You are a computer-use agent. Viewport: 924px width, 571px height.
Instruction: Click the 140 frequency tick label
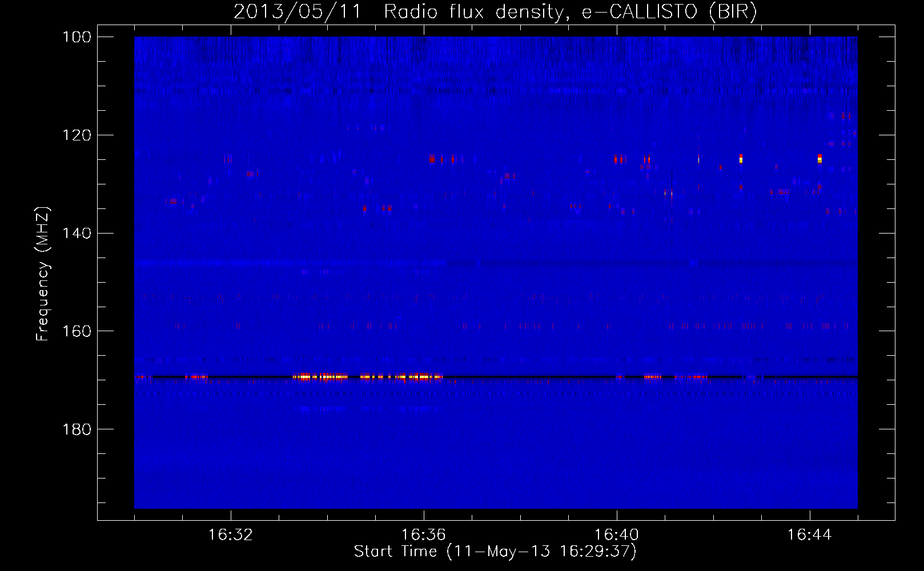77,233
